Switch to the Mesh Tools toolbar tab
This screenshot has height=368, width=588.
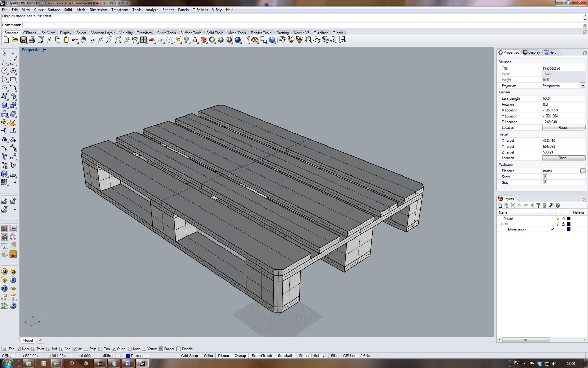click(x=237, y=33)
